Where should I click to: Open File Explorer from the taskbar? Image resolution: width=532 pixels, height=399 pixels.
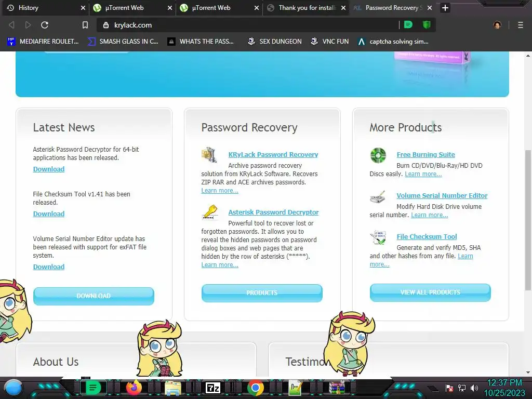pos(173,388)
